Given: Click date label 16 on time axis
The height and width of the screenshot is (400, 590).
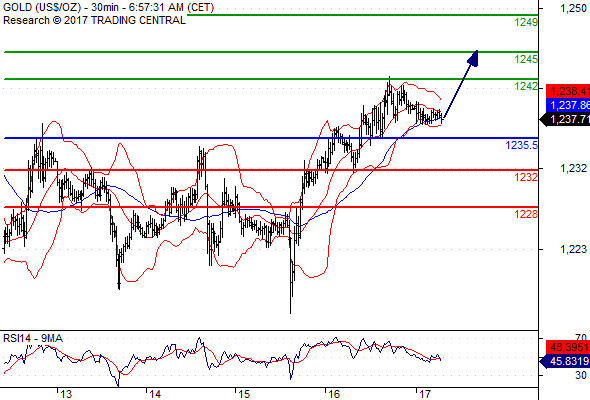Looking at the screenshot, I should click(334, 394).
